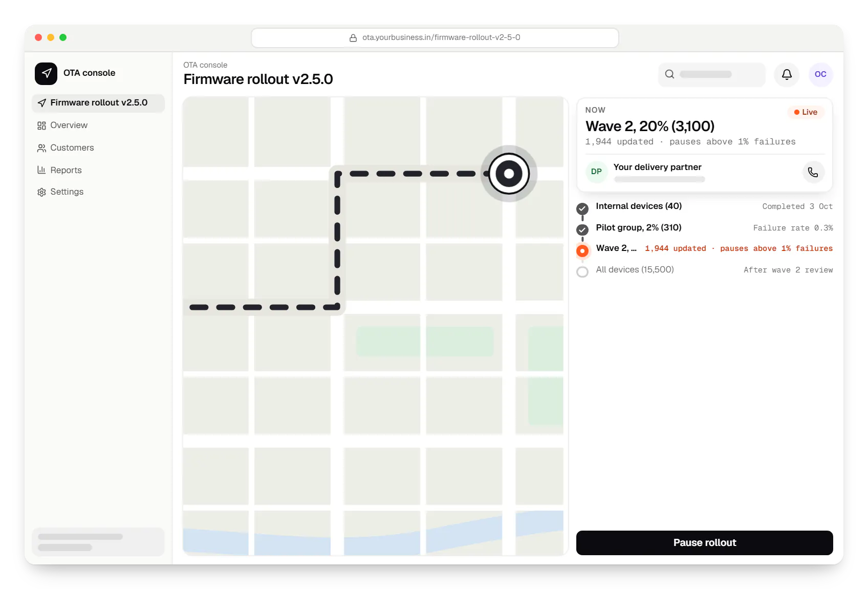Open notifications bell
868x589 pixels.
click(787, 74)
